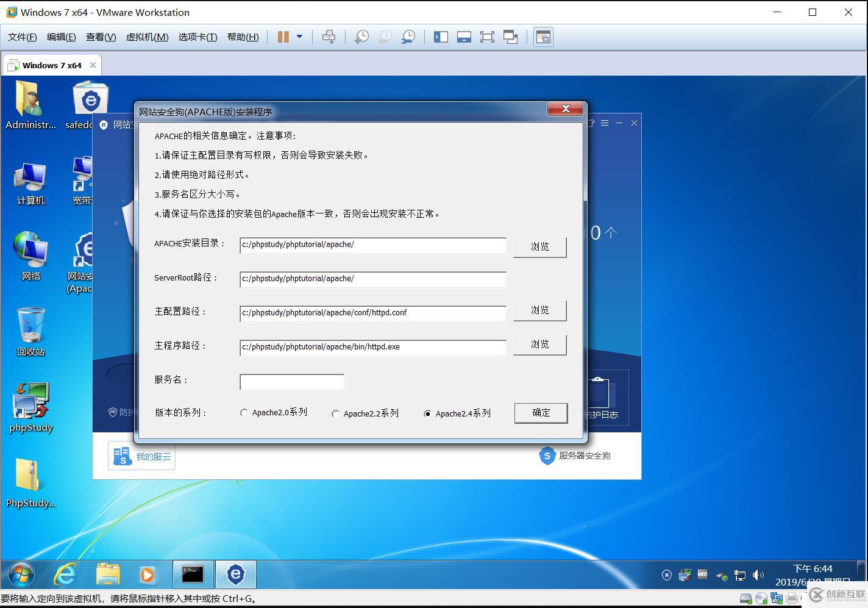Open the 帮助(H) menu
868x608 pixels.
click(x=243, y=37)
